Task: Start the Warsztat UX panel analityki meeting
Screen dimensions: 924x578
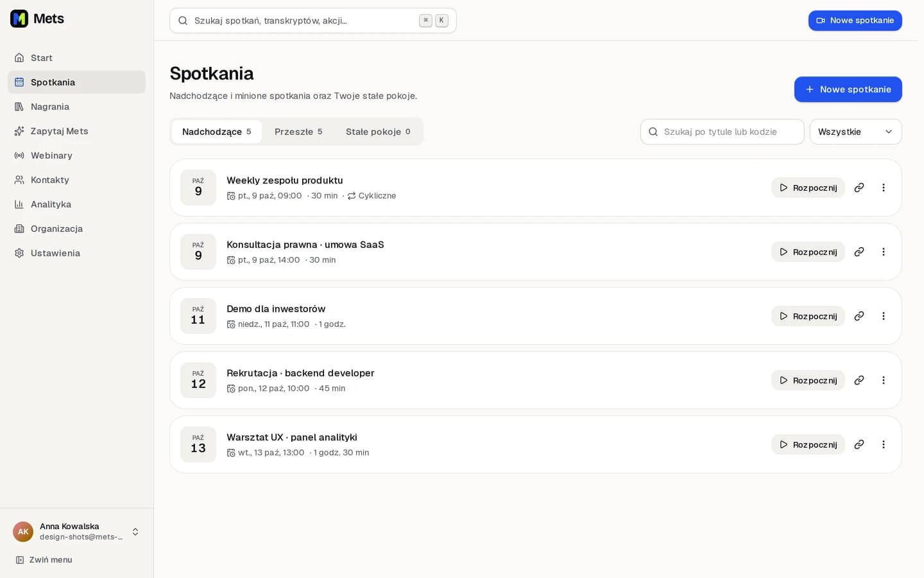Action: [808, 444]
